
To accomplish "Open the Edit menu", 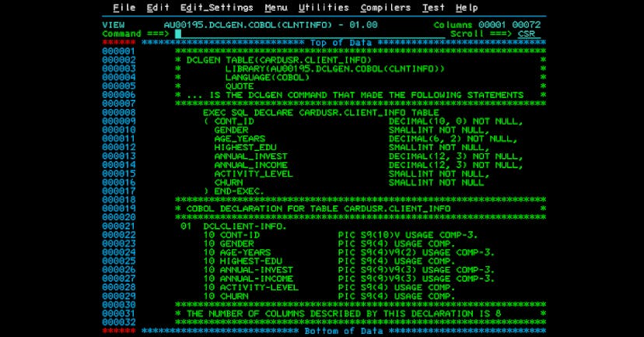I will click(158, 8).
